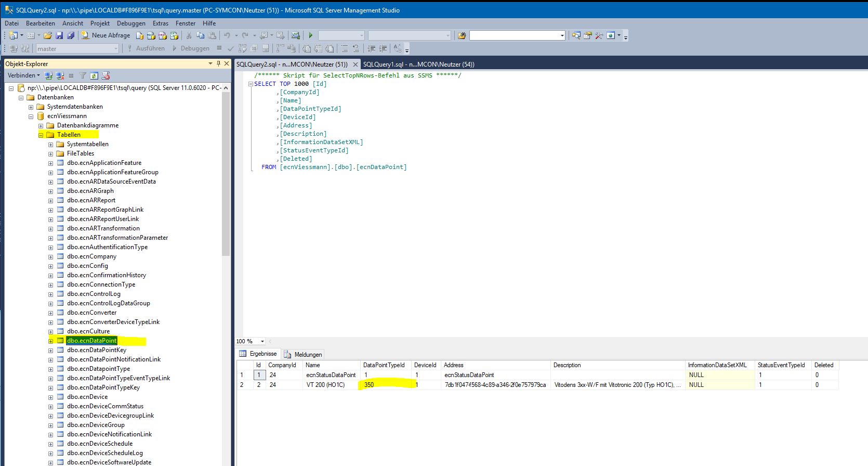Screen dimensions: 868x466
Task: Open the master database dropdown
Action: click(x=77, y=48)
